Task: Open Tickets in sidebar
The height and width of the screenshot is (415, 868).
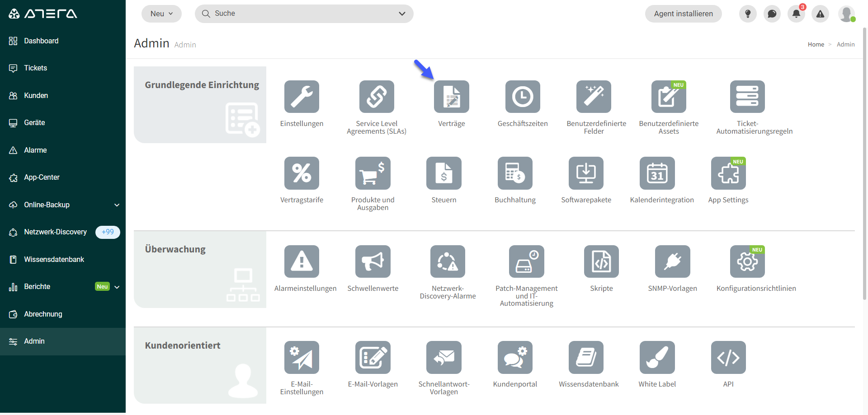Action: point(63,68)
